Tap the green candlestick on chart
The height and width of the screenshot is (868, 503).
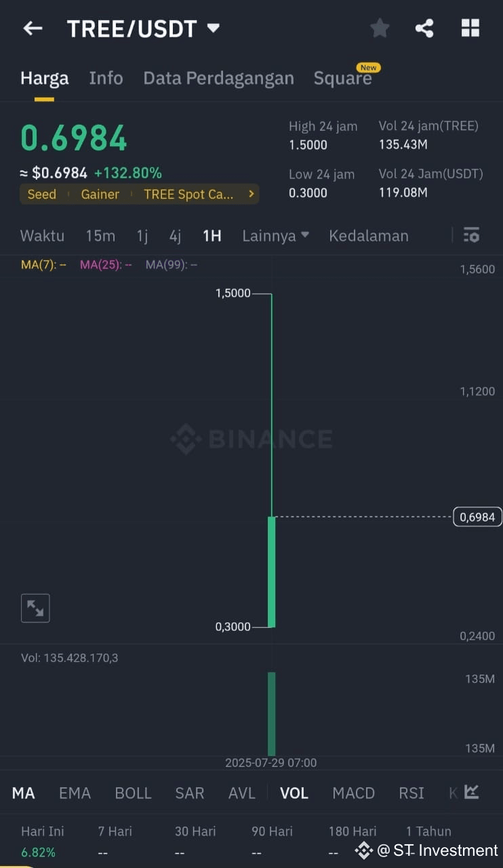point(271,572)
